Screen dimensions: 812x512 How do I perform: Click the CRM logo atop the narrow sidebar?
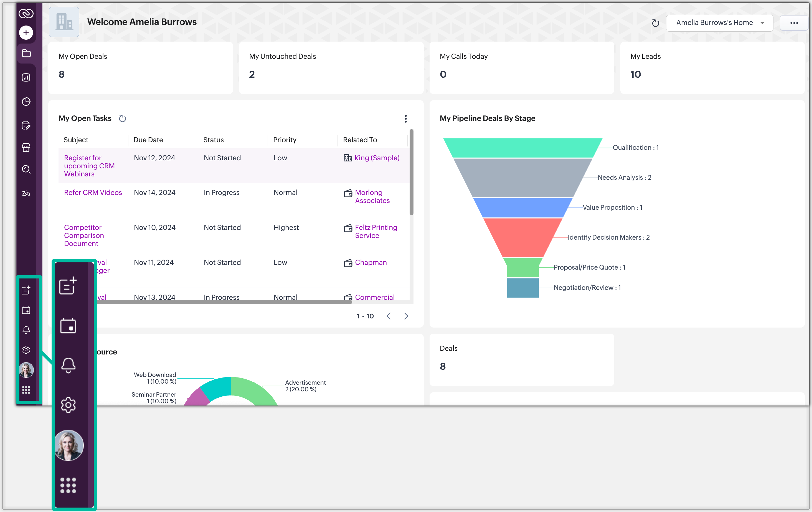pos(26,14)
